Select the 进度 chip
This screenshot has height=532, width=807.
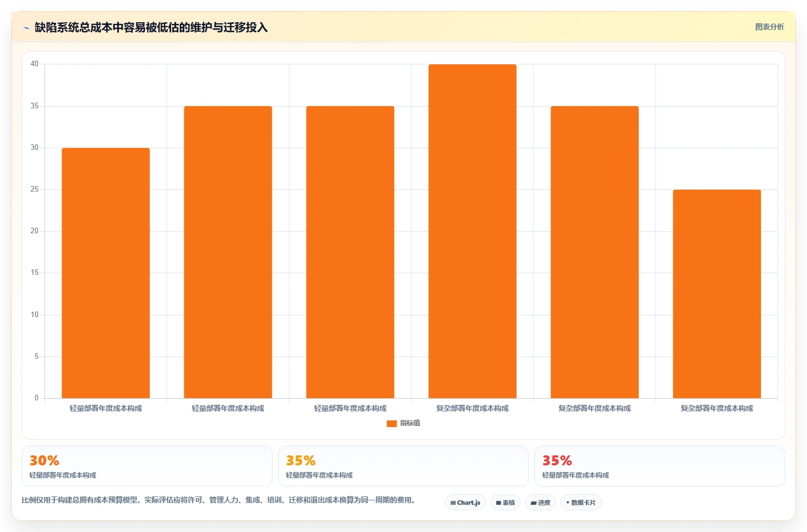[540, 503]
